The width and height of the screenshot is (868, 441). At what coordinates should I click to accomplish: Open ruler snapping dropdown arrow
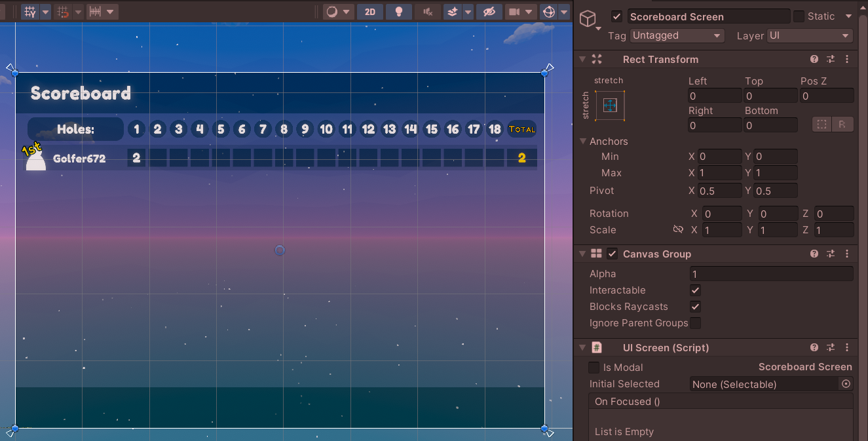111,12
